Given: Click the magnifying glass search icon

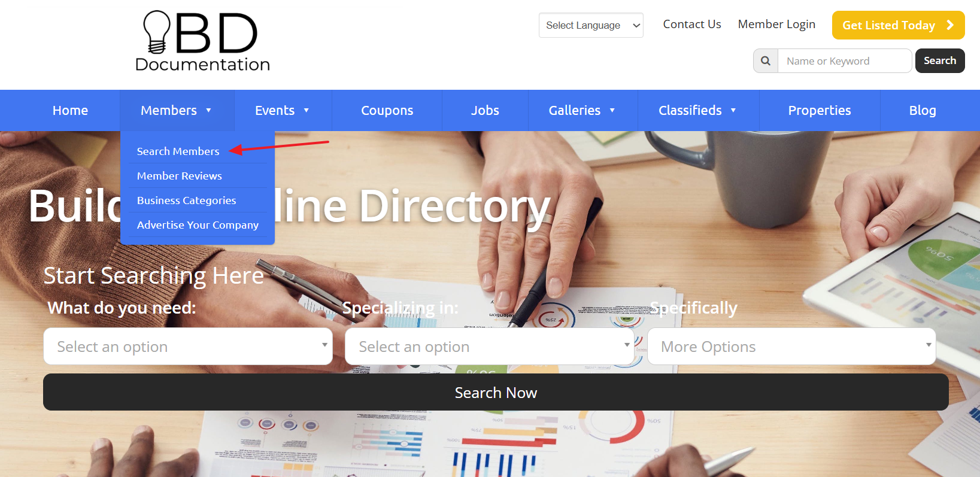Looking at the screenshot, I should coord(766,61).
